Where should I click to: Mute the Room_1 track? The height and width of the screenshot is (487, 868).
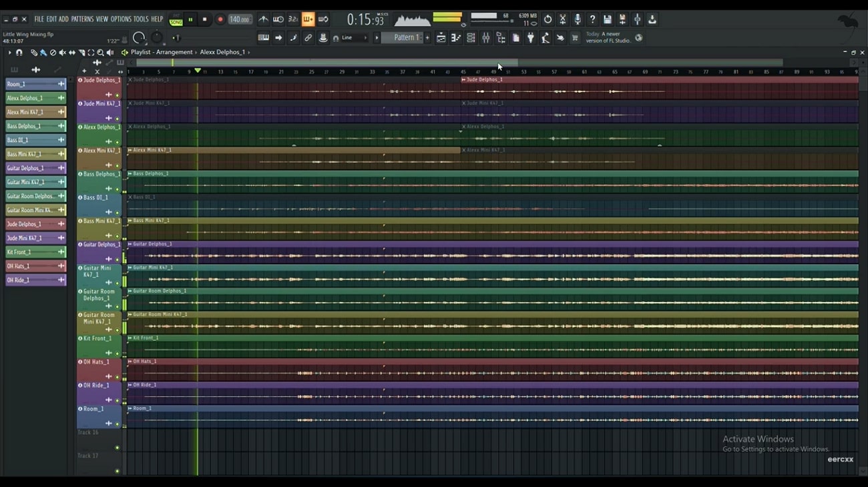(118, 424)
